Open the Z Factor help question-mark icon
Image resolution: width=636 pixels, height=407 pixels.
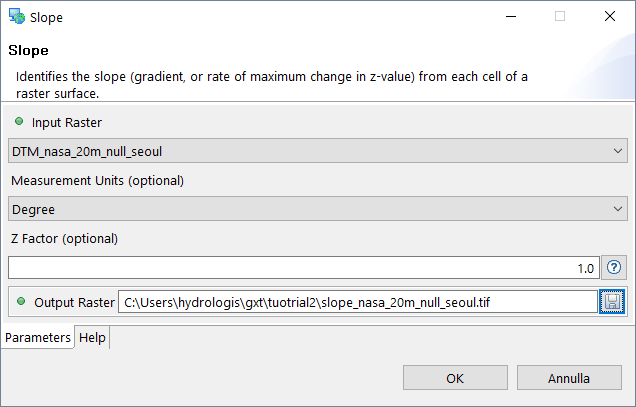(x=614, y=268)
